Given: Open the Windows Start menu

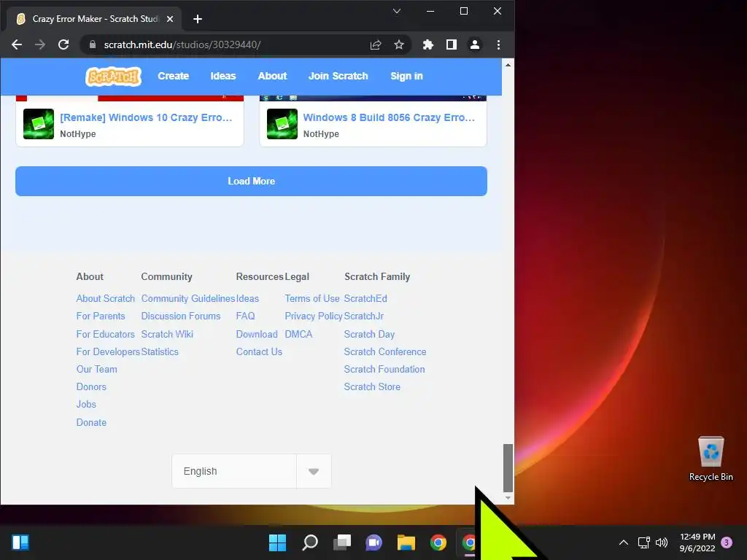Looking at the screenshot, I should (277, 542).
